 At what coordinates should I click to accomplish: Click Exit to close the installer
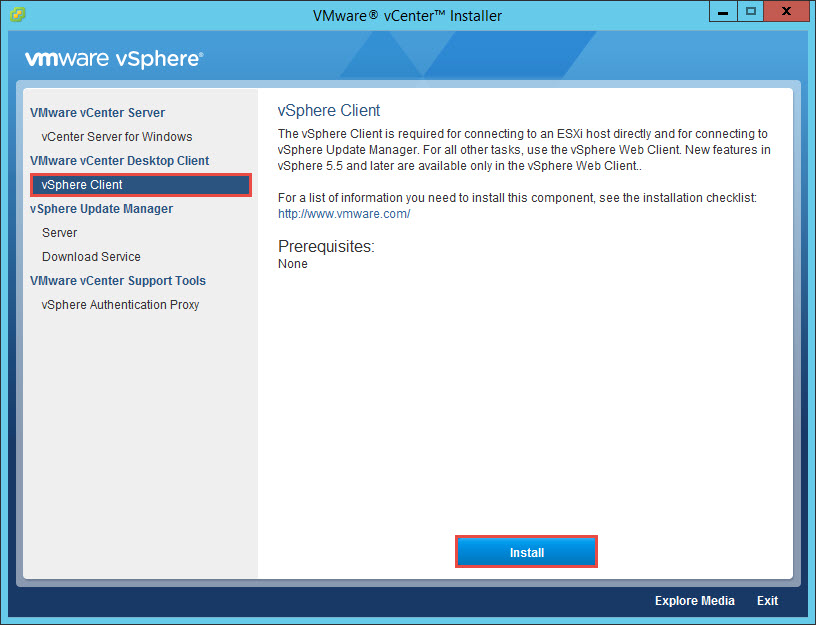[767, 601]
